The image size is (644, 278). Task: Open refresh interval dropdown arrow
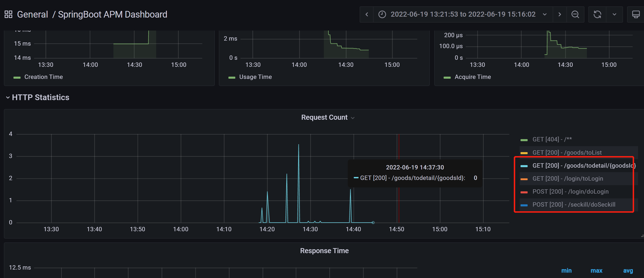tap(614, 14)
